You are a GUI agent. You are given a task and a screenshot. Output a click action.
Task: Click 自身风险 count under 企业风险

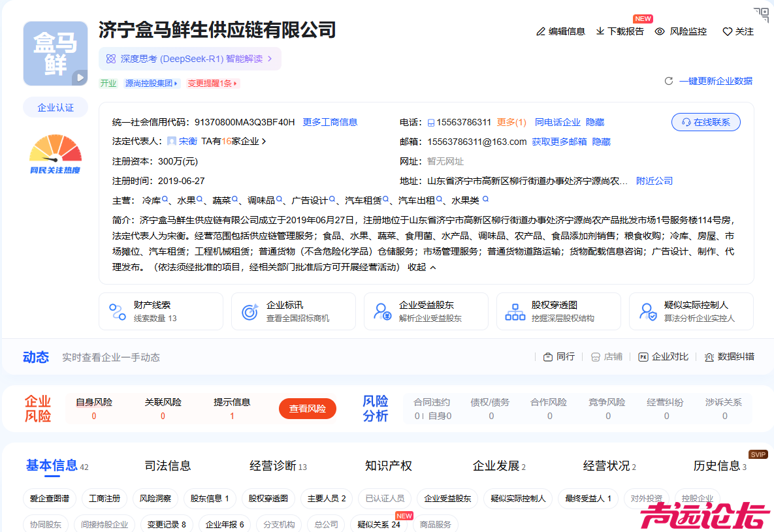(94, 416)
